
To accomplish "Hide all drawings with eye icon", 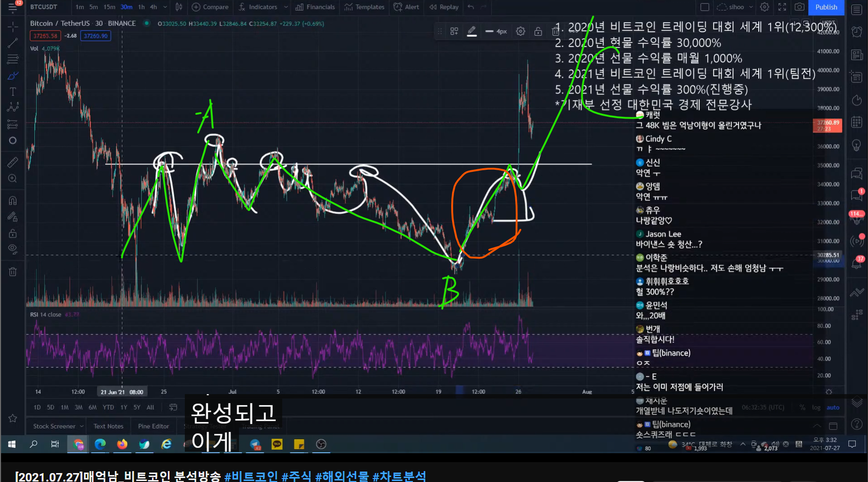I will pyautogui.click(x=13, y=249).
